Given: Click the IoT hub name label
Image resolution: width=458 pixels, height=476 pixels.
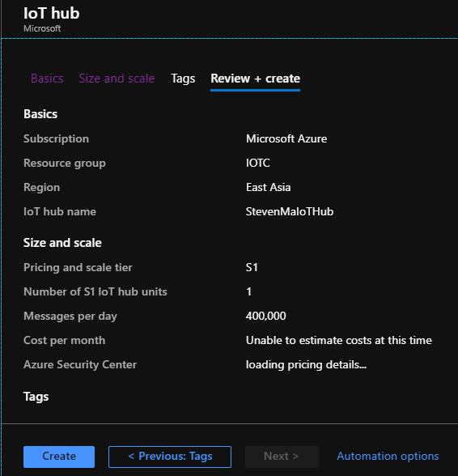Looking at the screenshot, I should [60, 211].
